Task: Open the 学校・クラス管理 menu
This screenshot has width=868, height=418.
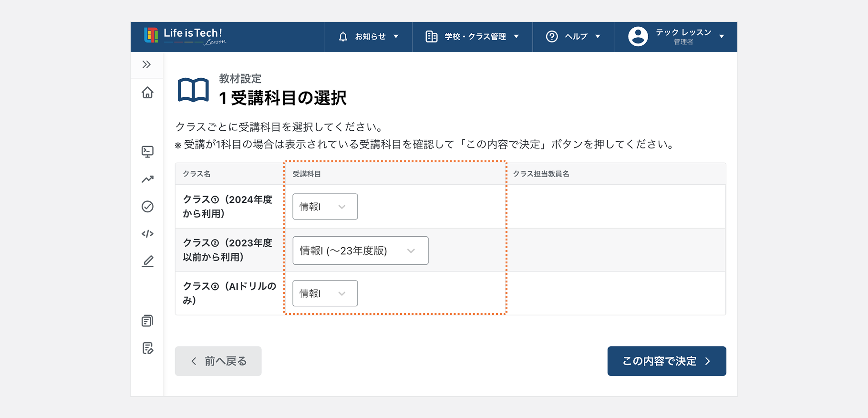Action: point(472,37)
